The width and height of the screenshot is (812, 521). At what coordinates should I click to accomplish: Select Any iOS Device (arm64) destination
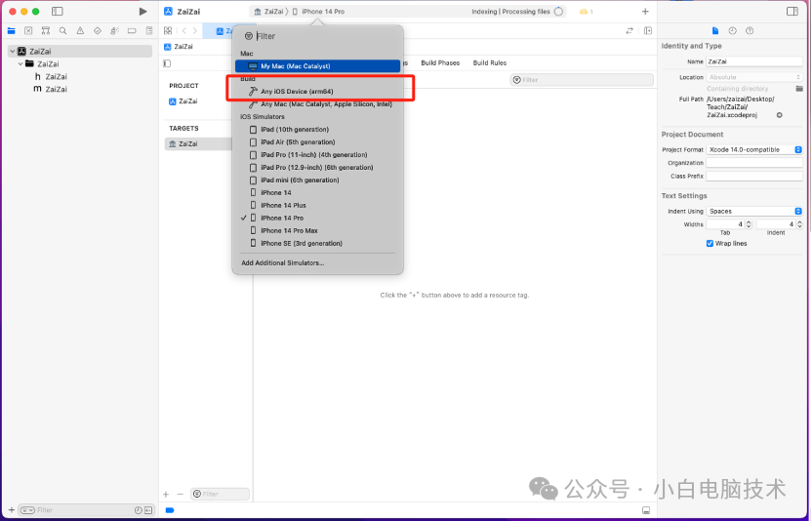click(317, 92)
